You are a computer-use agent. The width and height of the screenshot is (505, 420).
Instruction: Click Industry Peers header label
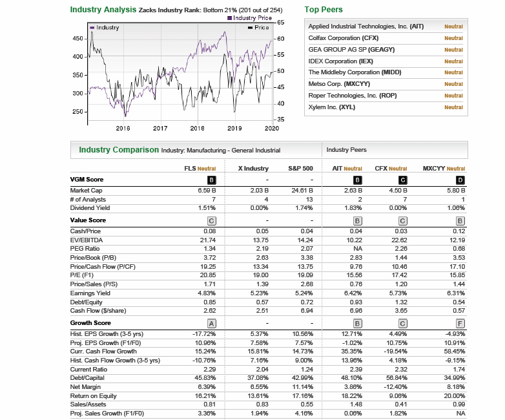(x=346, y=150)
